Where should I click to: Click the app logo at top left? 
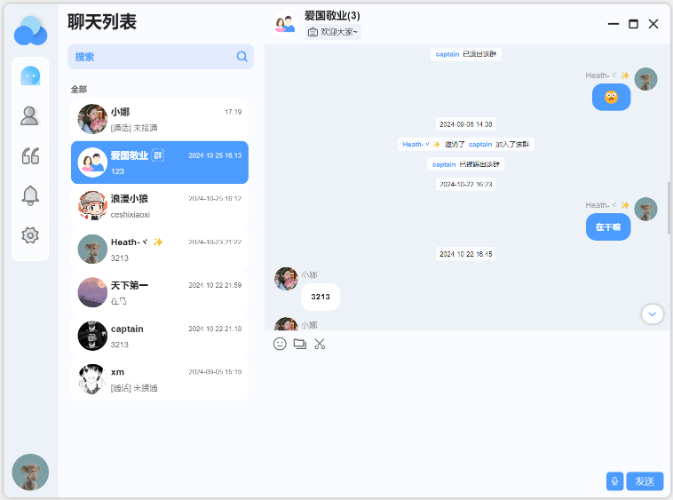pos(30,31)
